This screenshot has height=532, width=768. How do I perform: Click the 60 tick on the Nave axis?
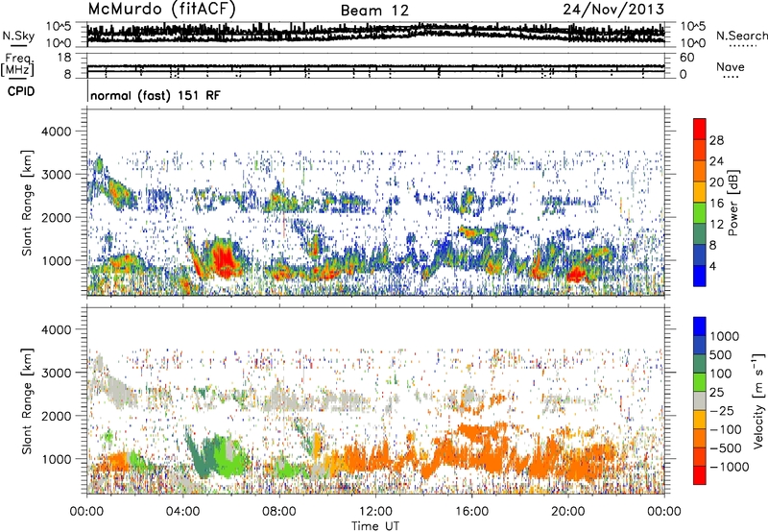pos(686,58)
